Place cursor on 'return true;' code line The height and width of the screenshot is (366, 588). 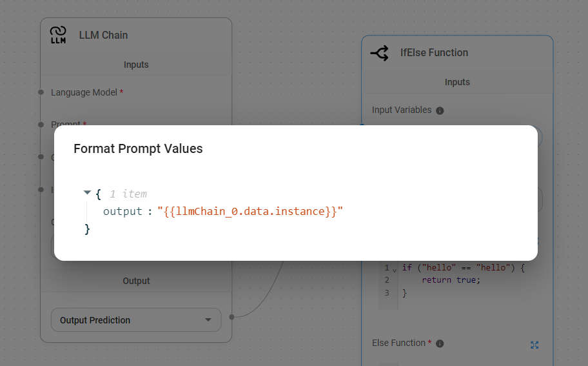[451, 280]
